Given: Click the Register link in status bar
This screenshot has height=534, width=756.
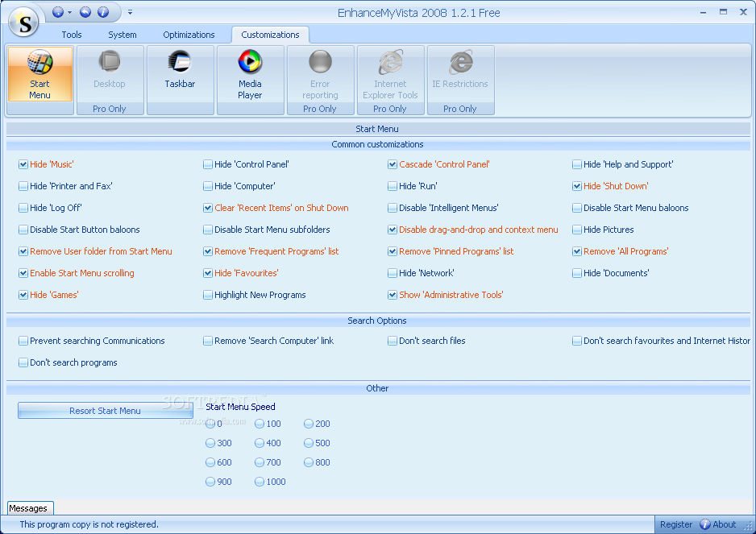Looking at the screenshot, I should (676, 524).
